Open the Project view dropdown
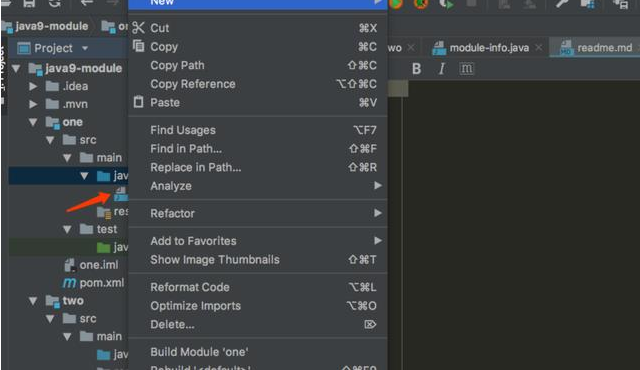This screenshot has height=370, width=640. (x=84, y=48)
